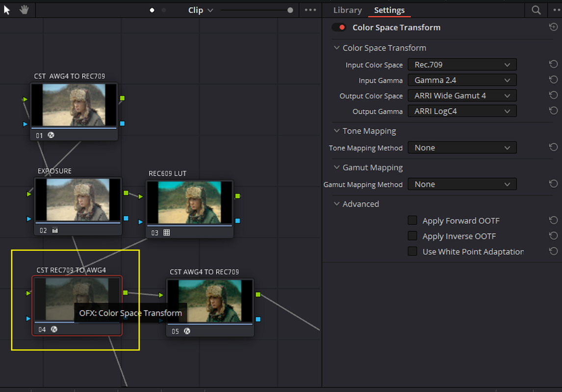Open the node editor three-dot options menu
562x392 pixels.
tap(310, 10)
